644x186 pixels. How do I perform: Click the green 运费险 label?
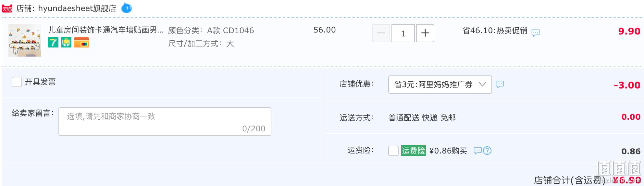[x=414, y=151]
